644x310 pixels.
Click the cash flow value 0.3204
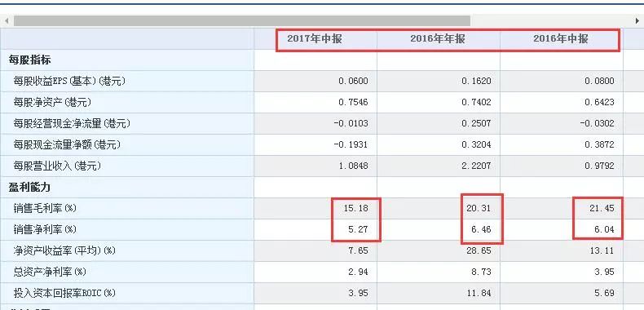point(476,144)
